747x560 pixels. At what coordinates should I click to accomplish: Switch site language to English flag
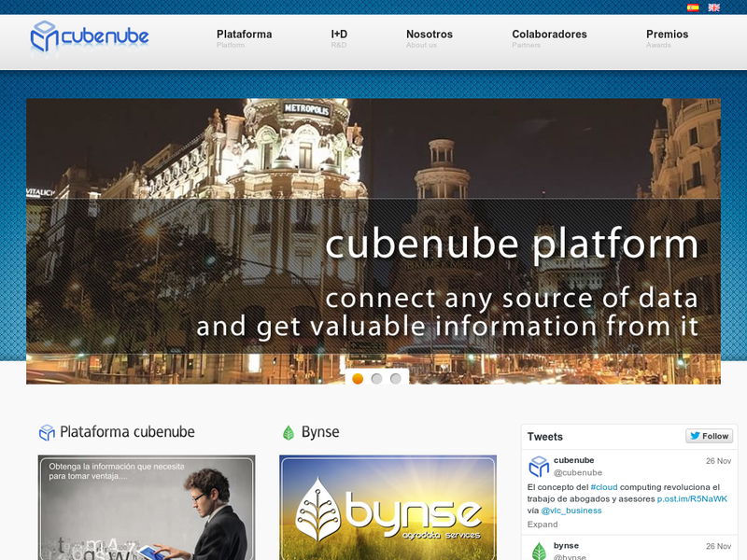(713, 7)
